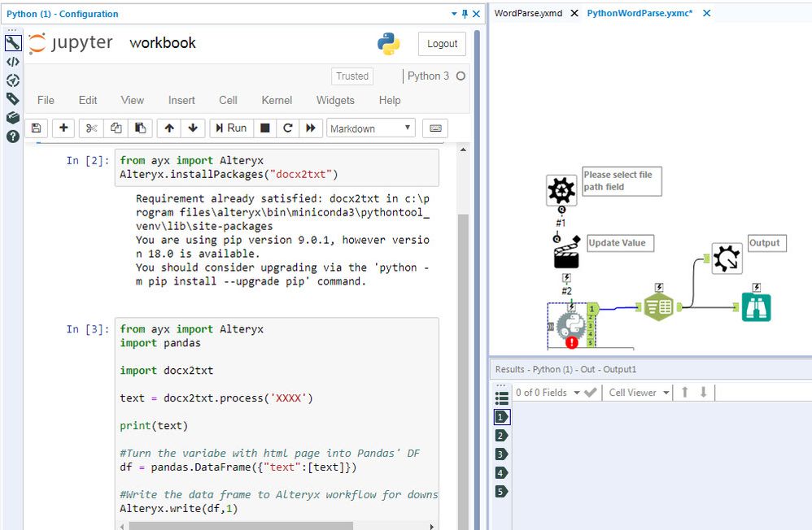Click results up arrow icon
The width and height of the screenshot is (812, 530).
684,393
